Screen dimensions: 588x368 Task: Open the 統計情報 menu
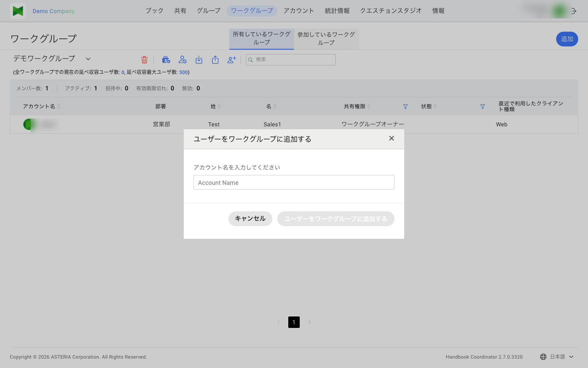point(337,11)
